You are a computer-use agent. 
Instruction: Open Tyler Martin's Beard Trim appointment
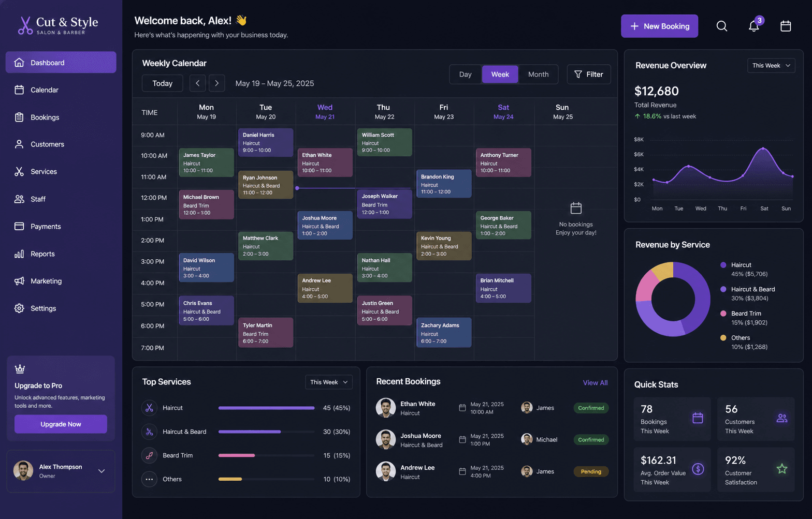click(x=266, y=332)
